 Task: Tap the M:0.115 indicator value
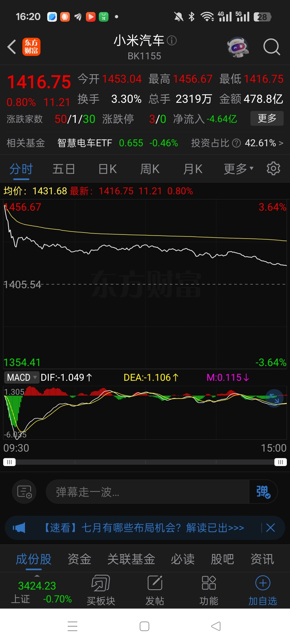[228, 378]
